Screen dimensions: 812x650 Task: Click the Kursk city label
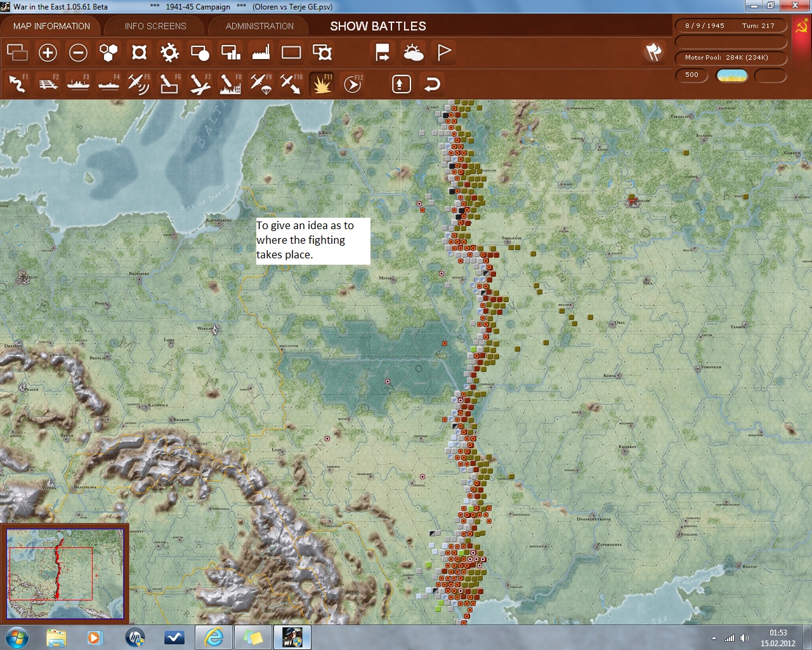point(610,376)
